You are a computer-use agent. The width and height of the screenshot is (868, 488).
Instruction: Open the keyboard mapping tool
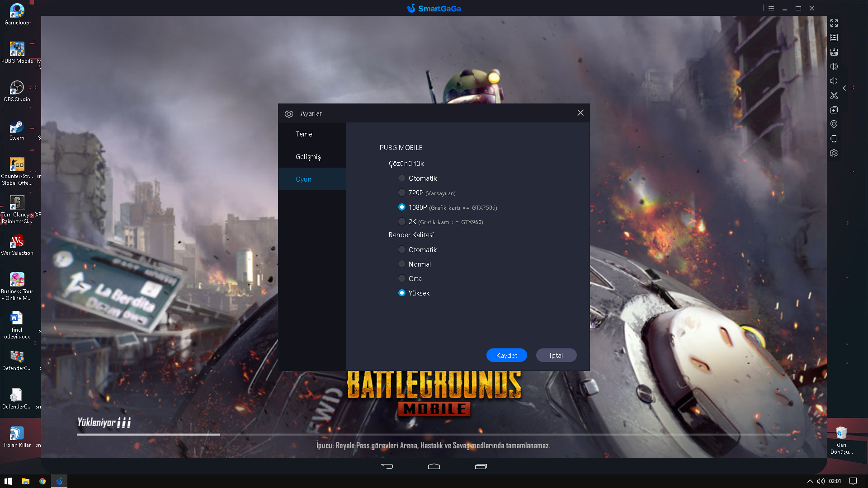pos(834,38)
